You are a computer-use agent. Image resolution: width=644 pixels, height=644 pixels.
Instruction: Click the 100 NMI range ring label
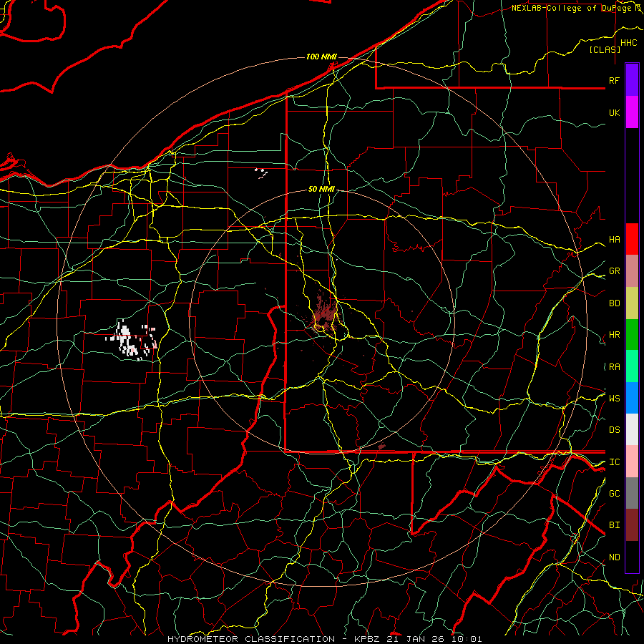[x=321, y=57]
